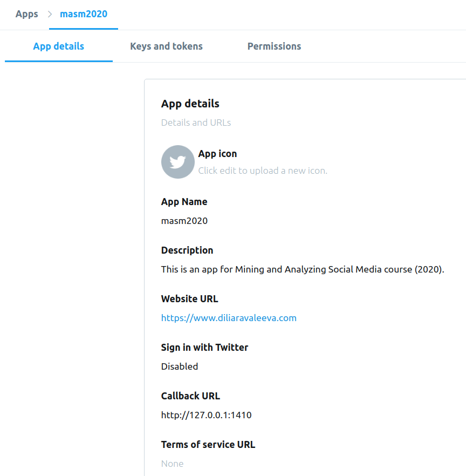Click the 'Description' label
The image size is (466, 476).
coord(187,250)
